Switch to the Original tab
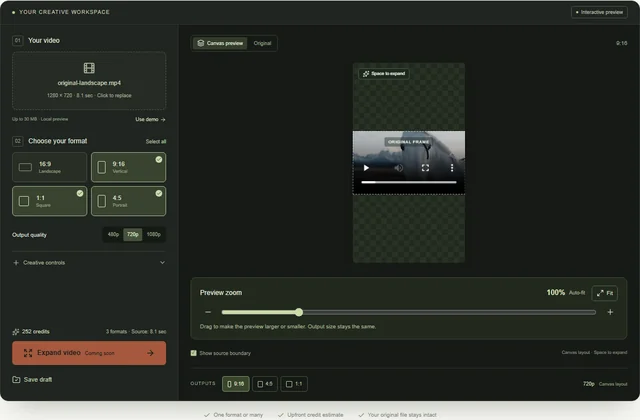Viewport: 640px width, 420px height. (x=262, y=43)
